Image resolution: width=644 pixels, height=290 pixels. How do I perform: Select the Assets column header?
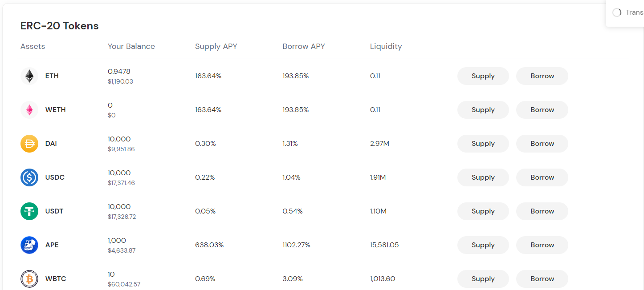tap(33, 46)
